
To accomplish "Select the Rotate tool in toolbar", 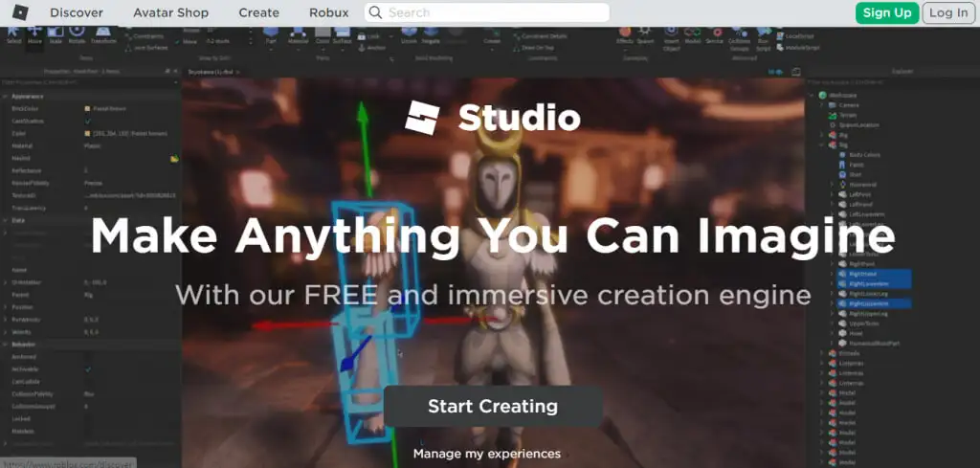I will coord(77,36).
